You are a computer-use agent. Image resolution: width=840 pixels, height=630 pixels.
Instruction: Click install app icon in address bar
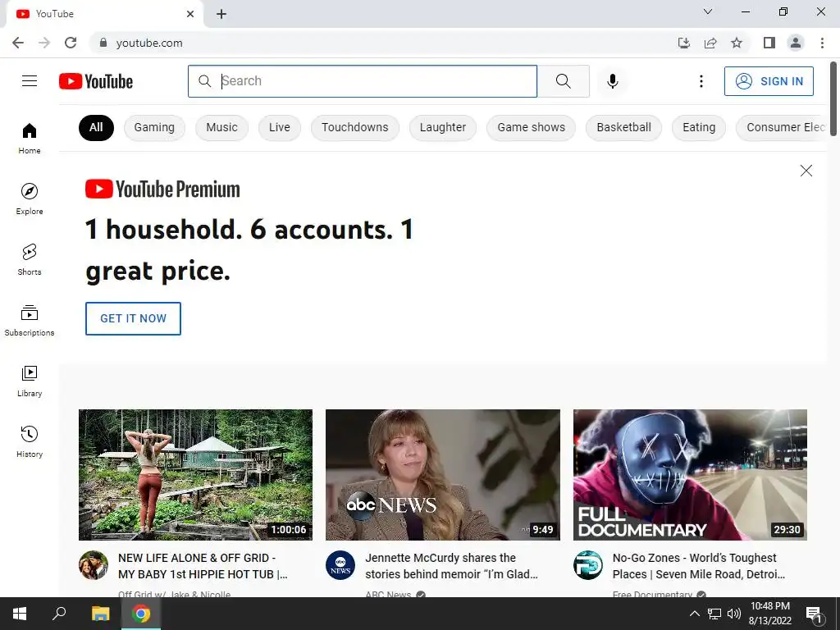click(684, 43)
